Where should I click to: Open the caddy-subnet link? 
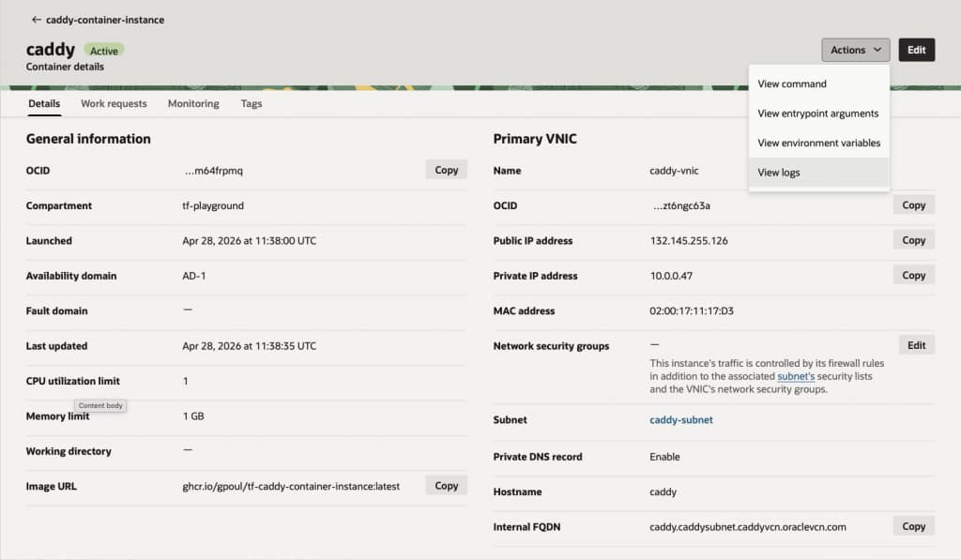(x=681, y=419)
